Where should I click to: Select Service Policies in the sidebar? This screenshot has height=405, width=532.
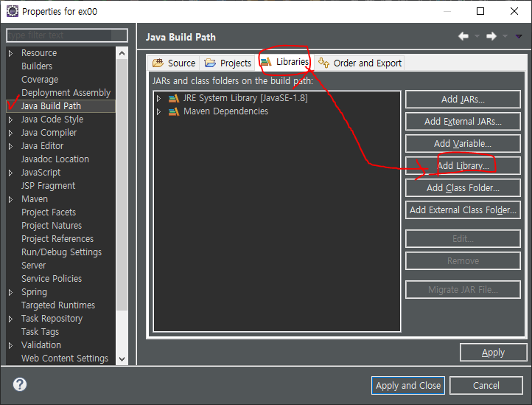(52, 279)
